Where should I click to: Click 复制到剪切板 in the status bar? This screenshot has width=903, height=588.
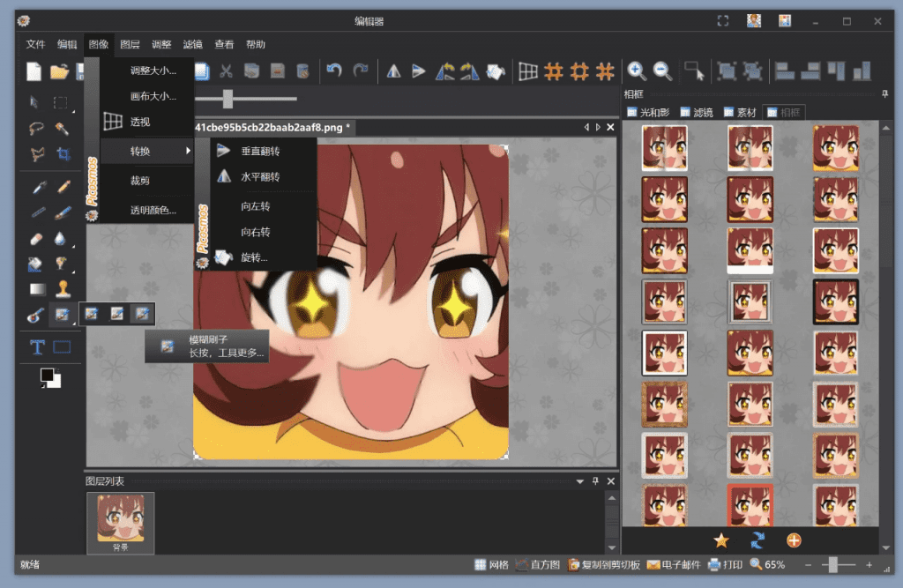[x=604, y=564]
